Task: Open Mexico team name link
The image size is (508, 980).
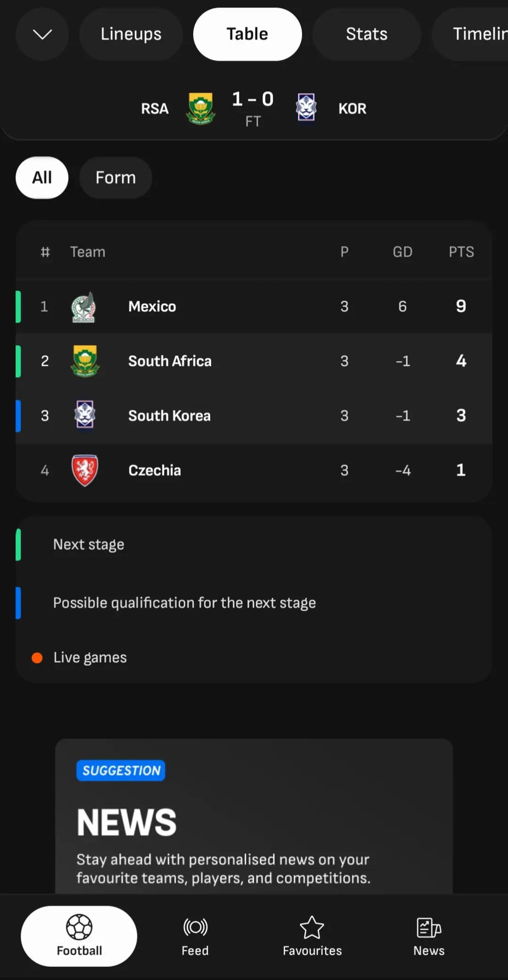Action: click(x=152, y=307)
